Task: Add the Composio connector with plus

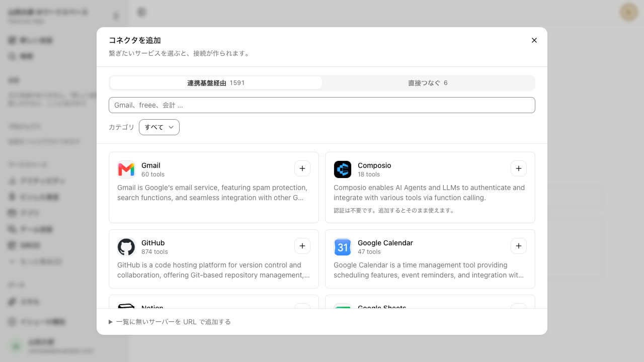Action: [x=519, y=168]
